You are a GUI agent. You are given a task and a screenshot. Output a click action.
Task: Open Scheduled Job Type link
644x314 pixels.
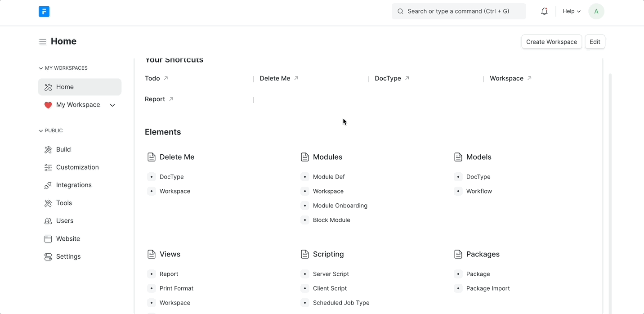341,303
